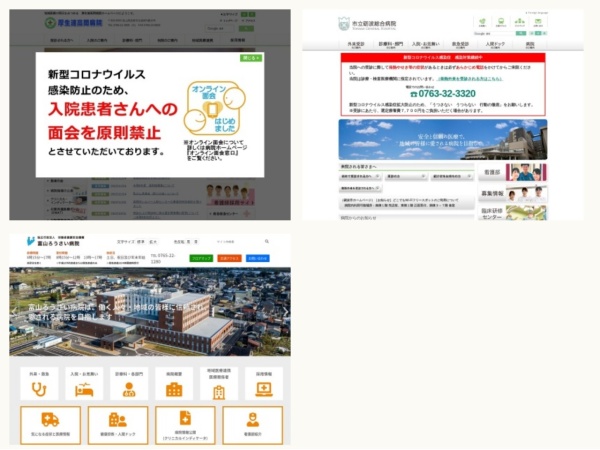Click the green plant icon in Tonami header

click(483, 22)
